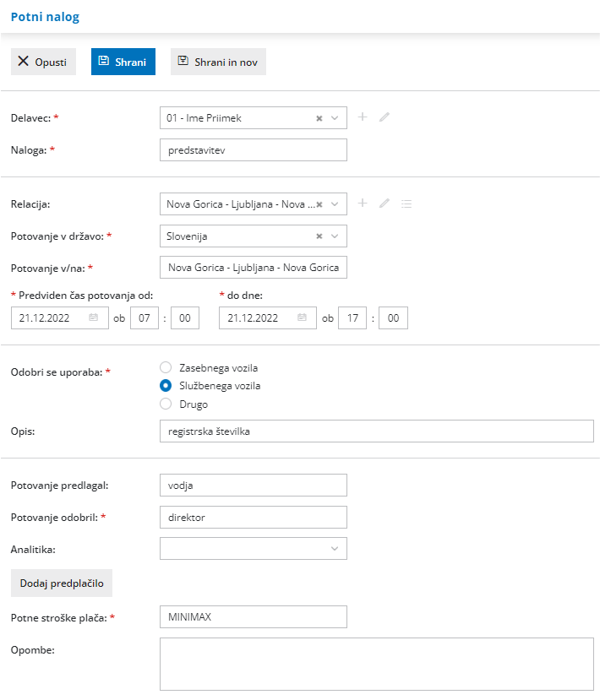Viewport: 600px width, 700px height.
Task: Open the Potovanje v državo dropdown
Action: pos(335,236)
